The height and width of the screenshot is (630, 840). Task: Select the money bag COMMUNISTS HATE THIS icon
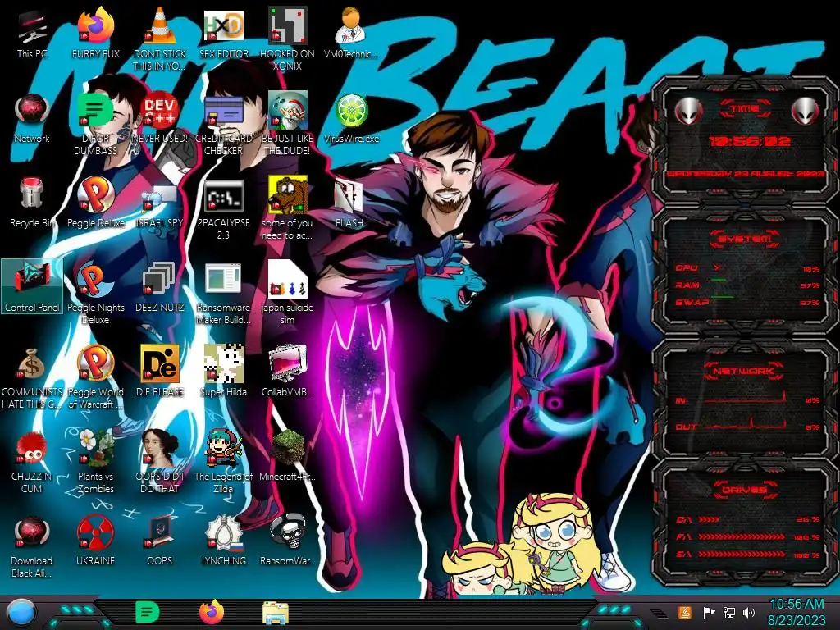[x=32, y=378]
